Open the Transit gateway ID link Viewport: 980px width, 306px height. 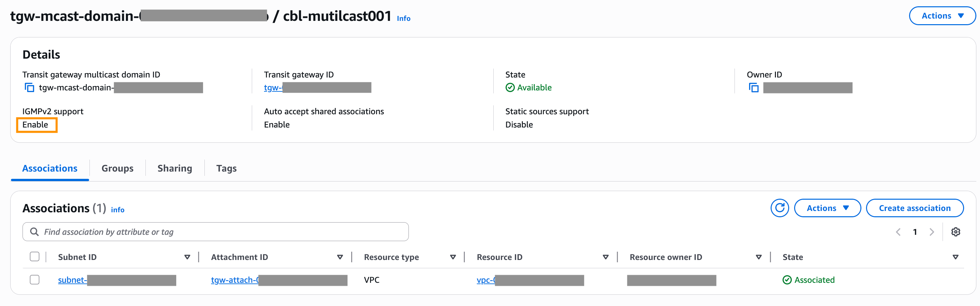[273, 88]
